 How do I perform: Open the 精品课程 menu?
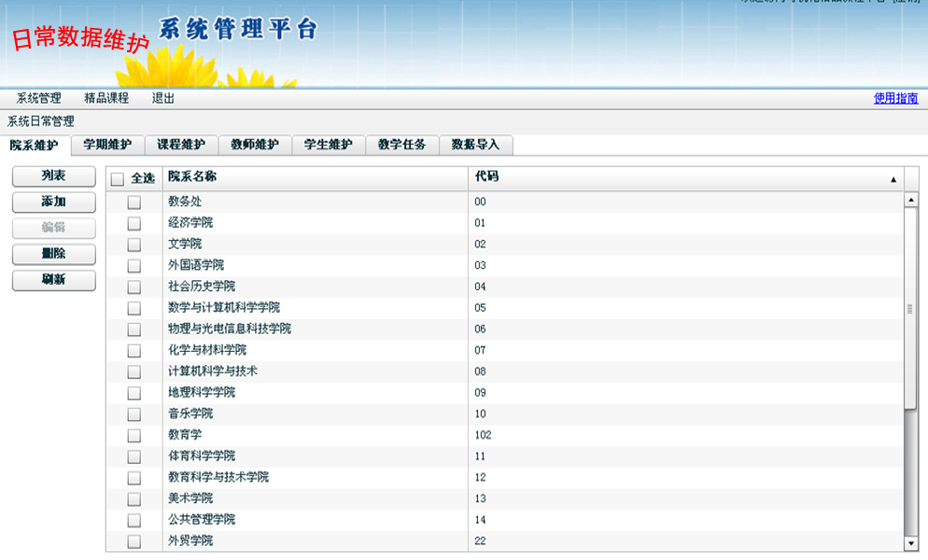coord(106,98)
